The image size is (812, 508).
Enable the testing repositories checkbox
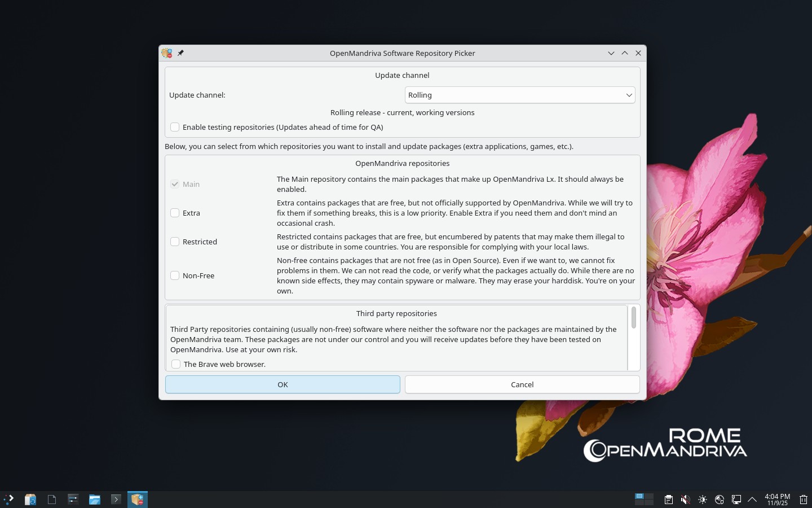pyautogui.click(x=175, y=127)
